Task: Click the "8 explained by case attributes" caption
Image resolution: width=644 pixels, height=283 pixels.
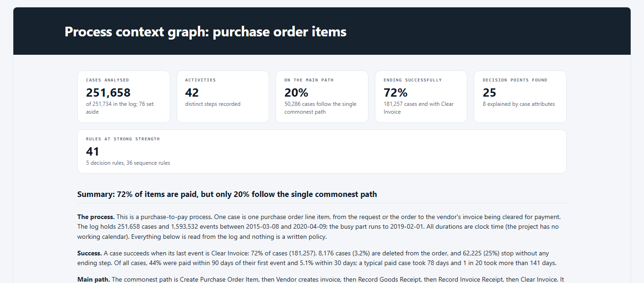Action: (519, 104)
